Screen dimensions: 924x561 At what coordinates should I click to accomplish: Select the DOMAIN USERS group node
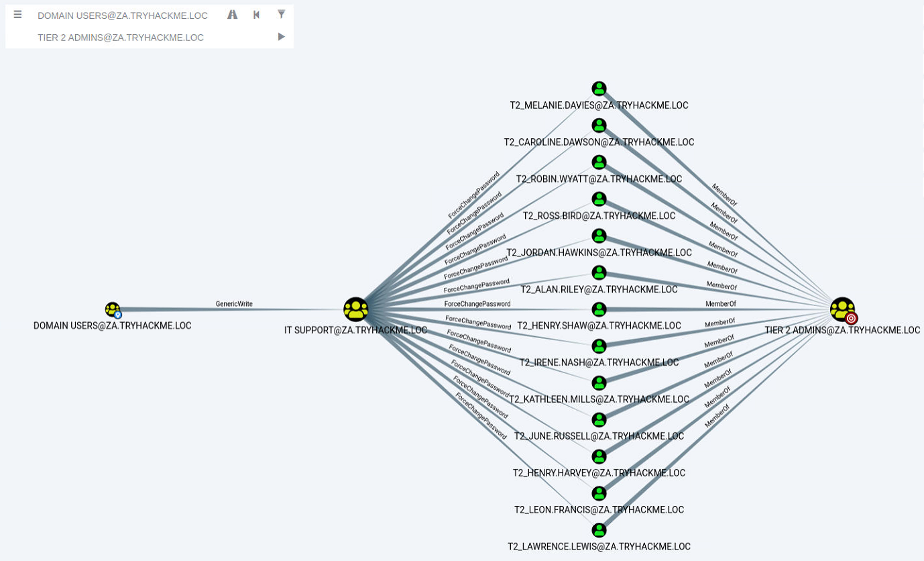pyautogui.click(x=113, y=309)
